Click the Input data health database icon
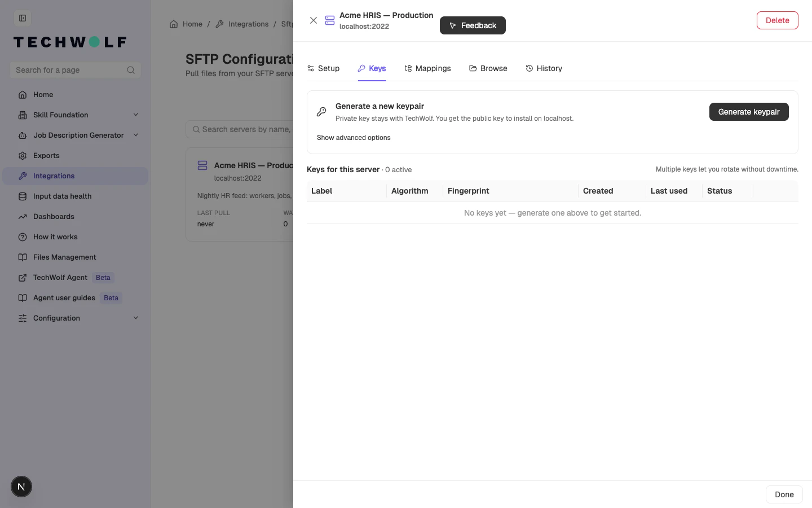The width and height of the screenshot is (812, 508). (x=23, y=196)
